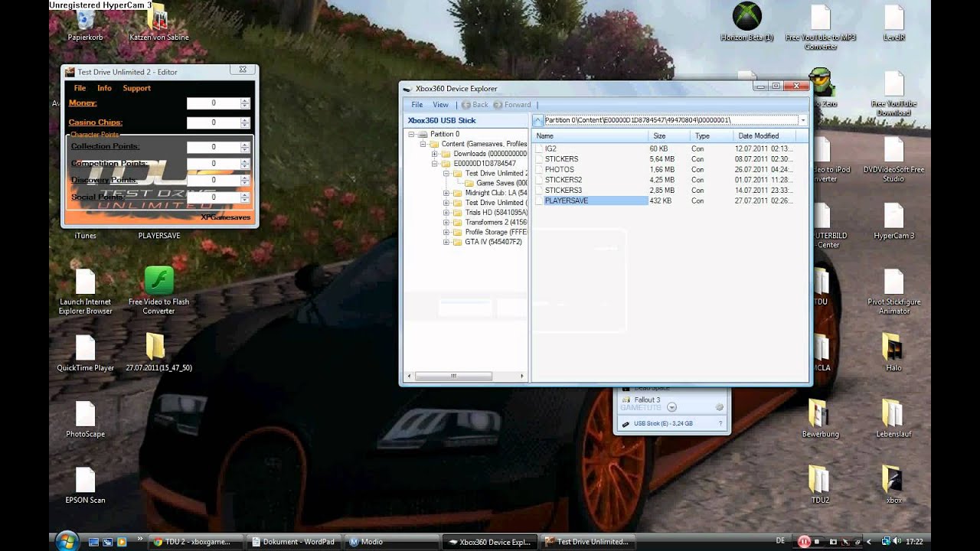Switch to Modio taskbar button
The width and height of the screenshot is (980, 551).
392,542
